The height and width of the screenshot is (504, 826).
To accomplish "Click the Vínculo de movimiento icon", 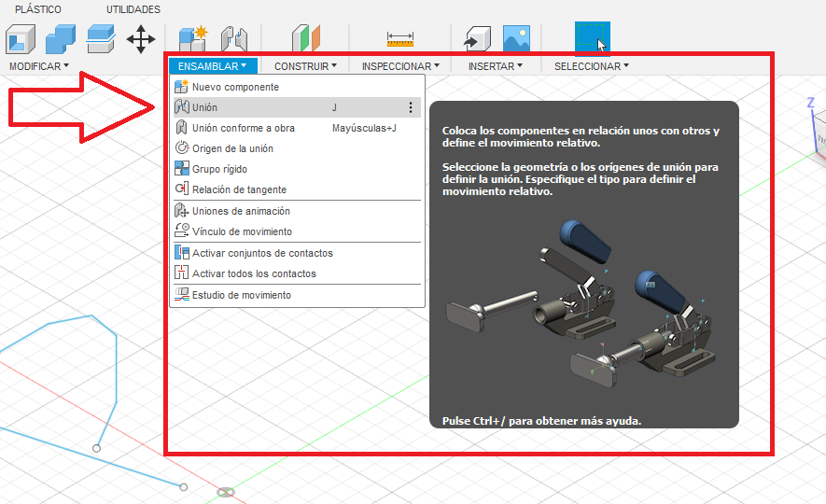I will [x=181, y=231].
